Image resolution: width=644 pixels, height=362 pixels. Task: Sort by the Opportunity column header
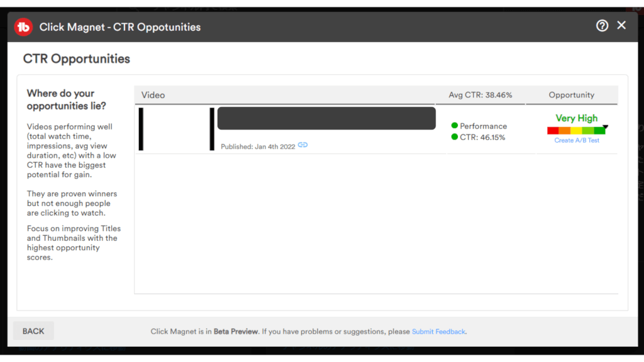[571, 95]
